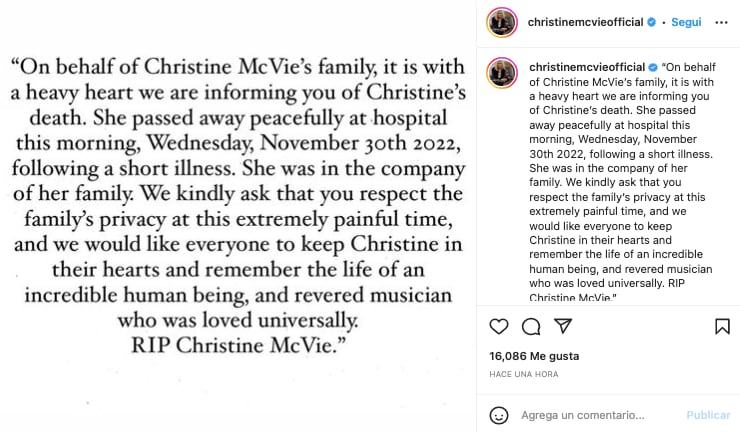Click the profile avatar in the post header
Image resolution: width=740 pixels, height=432 pixels.
click(x=502, y=22)
